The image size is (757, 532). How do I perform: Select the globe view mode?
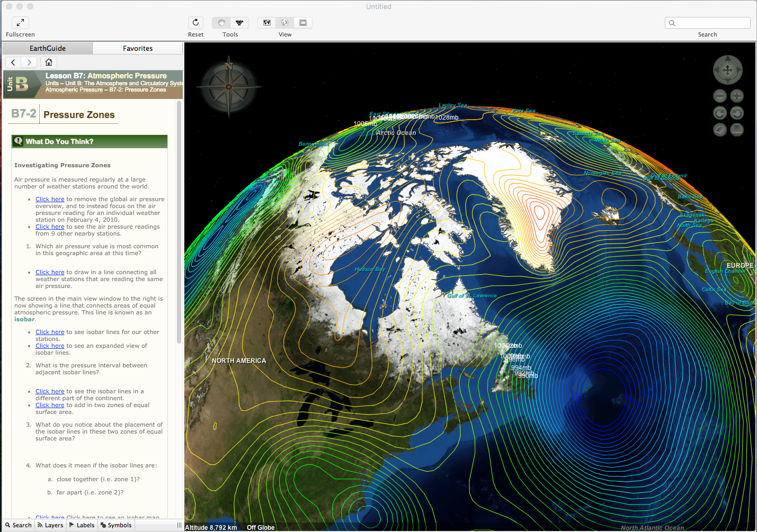pyautogui.click(x=284, y=23)
